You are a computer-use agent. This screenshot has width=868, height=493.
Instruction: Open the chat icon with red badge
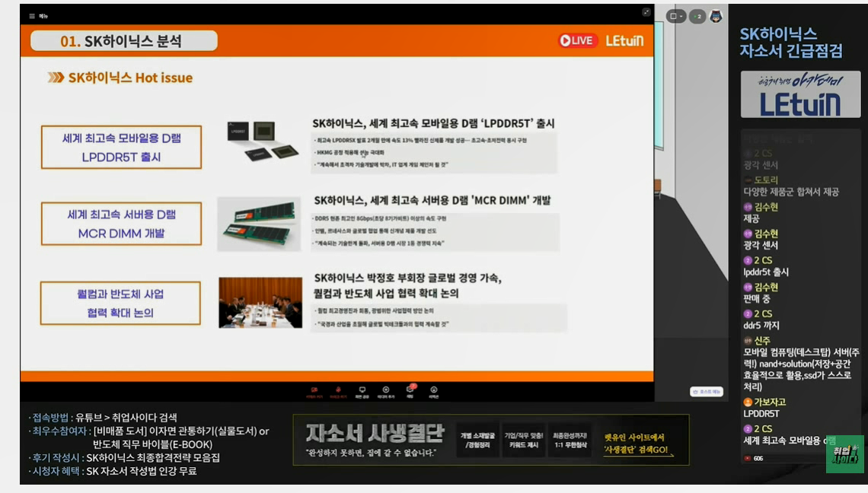(x=410, y=391)
